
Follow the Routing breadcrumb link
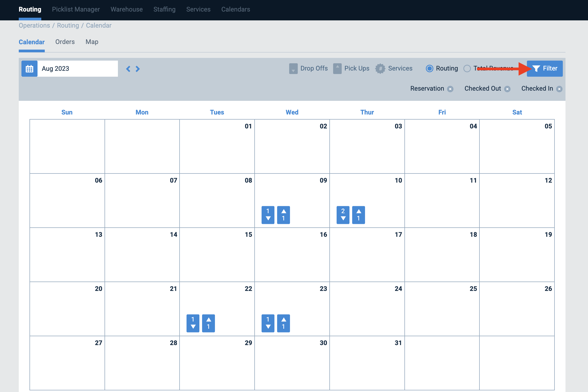point(68,25)
